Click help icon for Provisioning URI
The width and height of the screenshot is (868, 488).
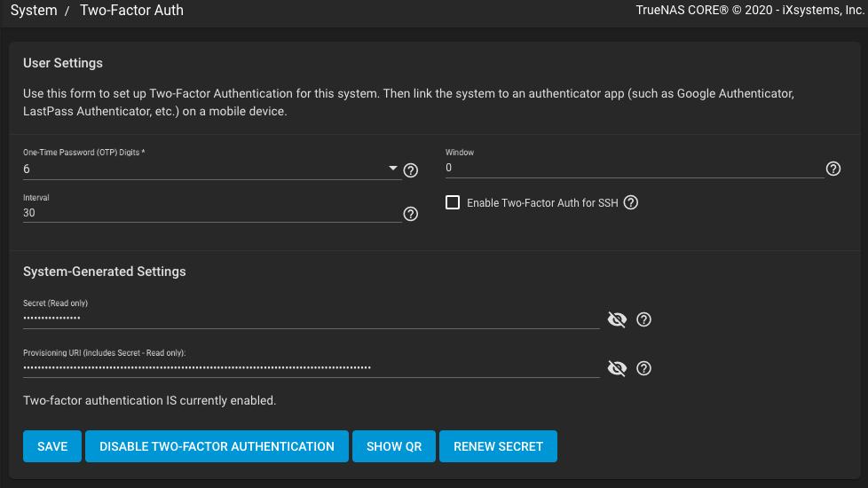[x=644, y=368]
